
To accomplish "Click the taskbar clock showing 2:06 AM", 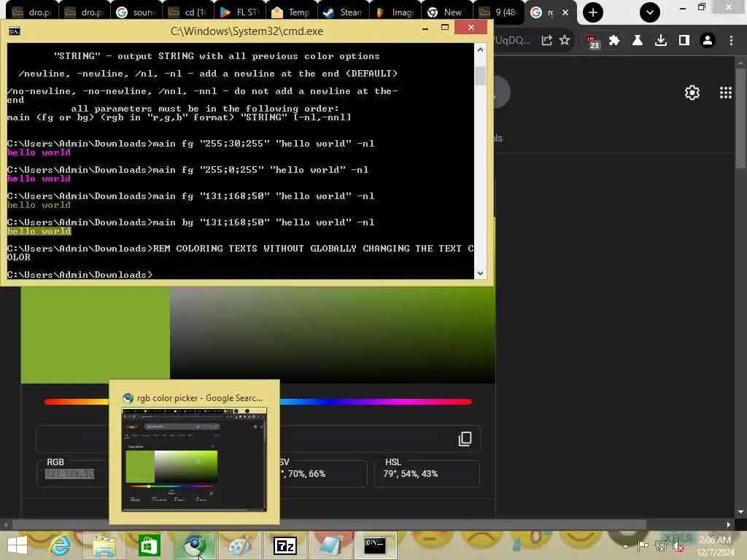I will (715, 546).
